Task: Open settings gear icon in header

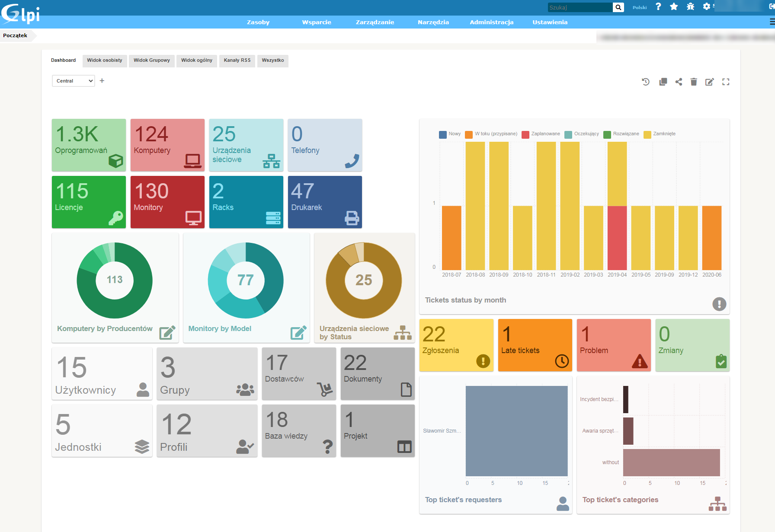Action: click(x=707, y=6)
